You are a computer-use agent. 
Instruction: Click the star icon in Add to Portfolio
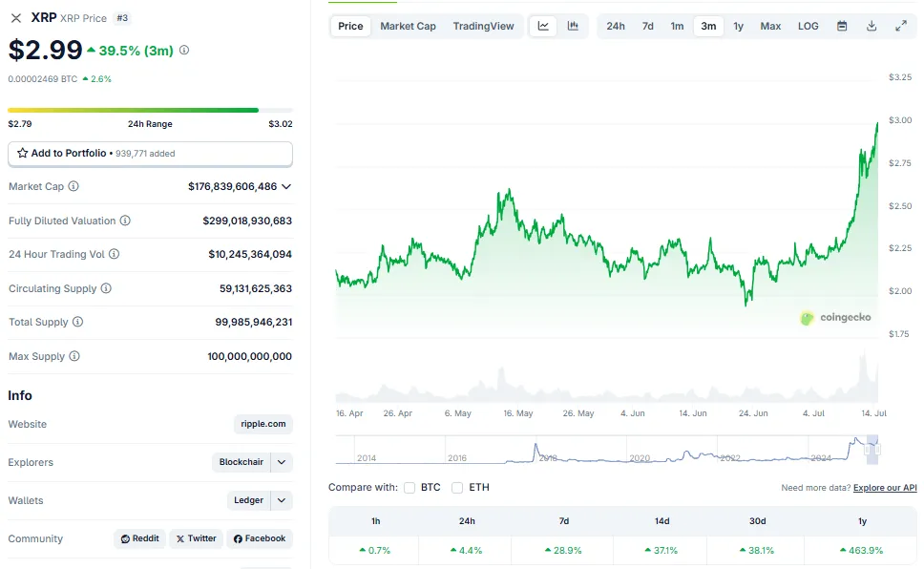coord(22,154)
